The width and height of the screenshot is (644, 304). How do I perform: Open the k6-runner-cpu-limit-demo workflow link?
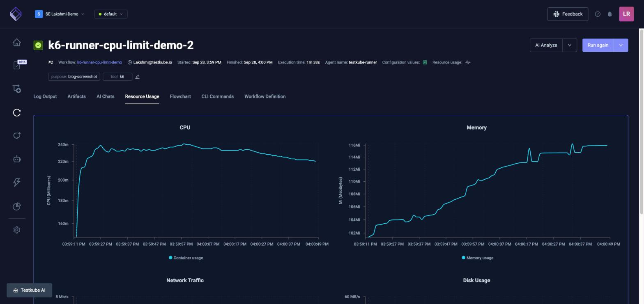pos(99,62)
